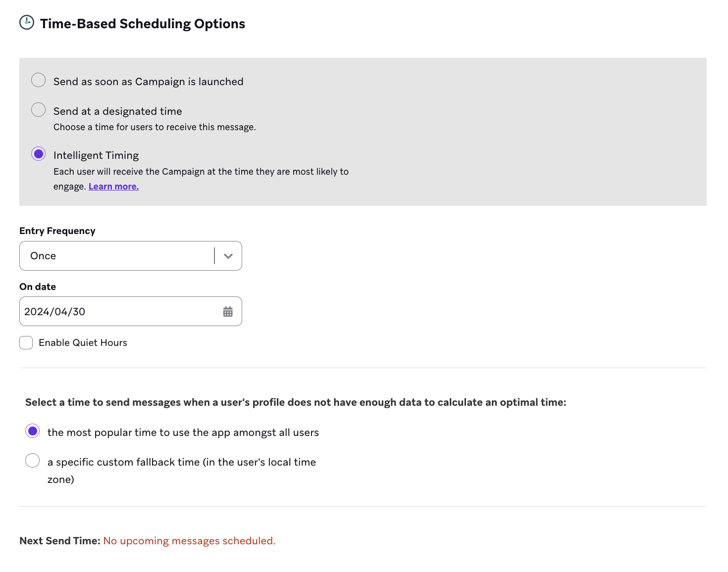Choose the specific custom fallback time option
The width and height of the screenshot is (728, 572).
pos(32,460)
